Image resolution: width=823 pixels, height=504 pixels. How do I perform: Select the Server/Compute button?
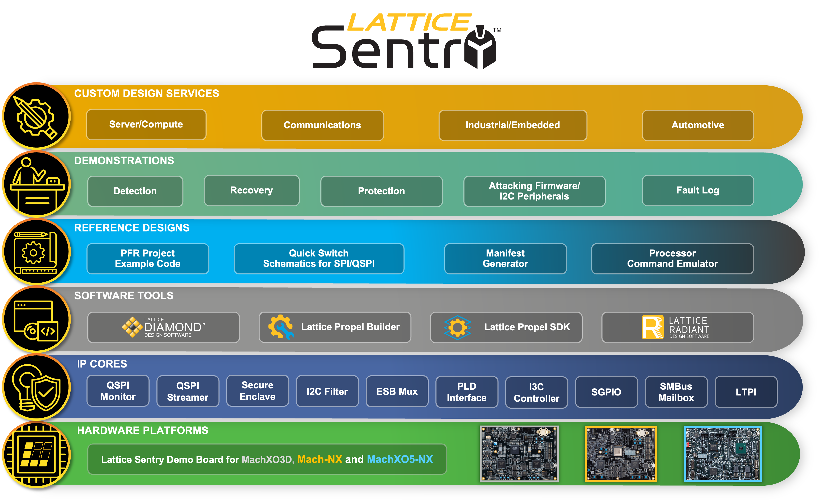pos(146,125)
